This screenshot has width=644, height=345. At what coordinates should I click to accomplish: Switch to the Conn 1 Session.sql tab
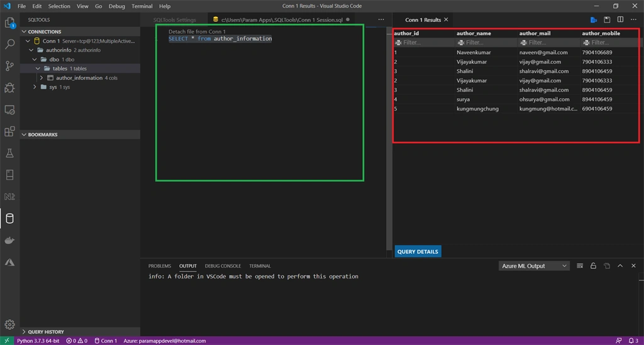point(281,19)
